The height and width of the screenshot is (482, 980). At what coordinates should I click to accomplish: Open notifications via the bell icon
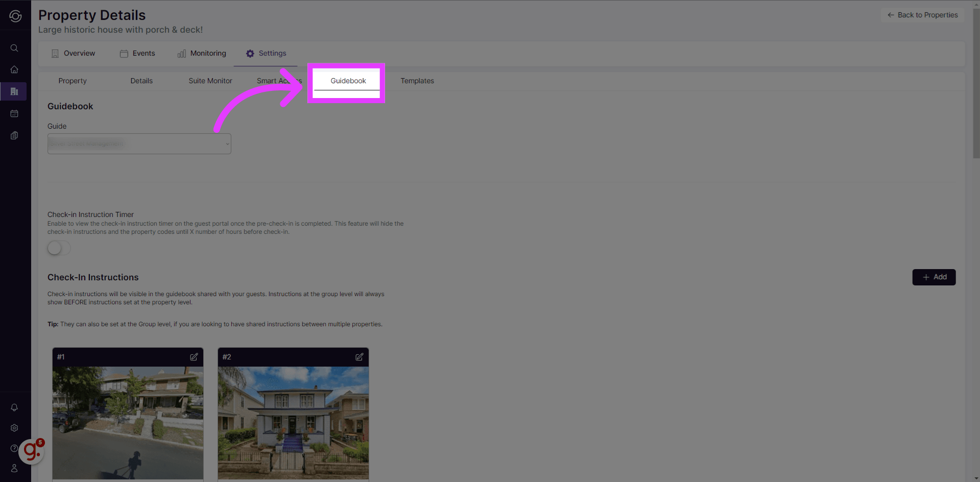tap(14, 407)
